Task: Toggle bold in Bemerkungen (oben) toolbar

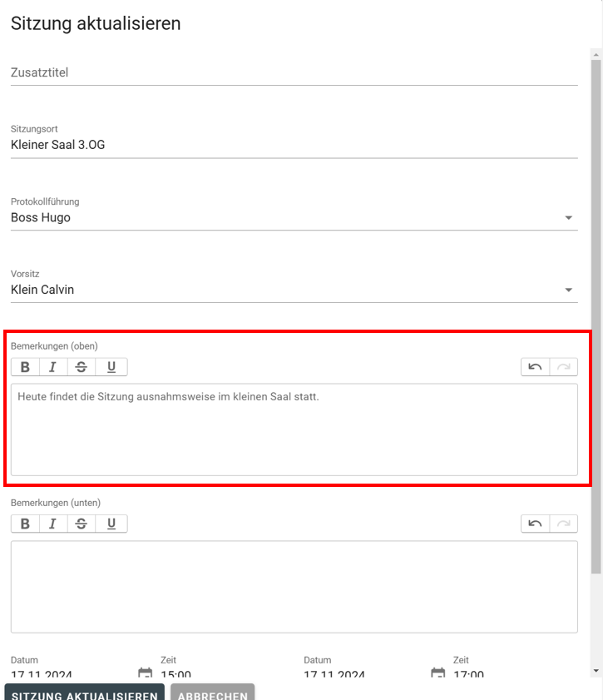Action: pos(25,367)
